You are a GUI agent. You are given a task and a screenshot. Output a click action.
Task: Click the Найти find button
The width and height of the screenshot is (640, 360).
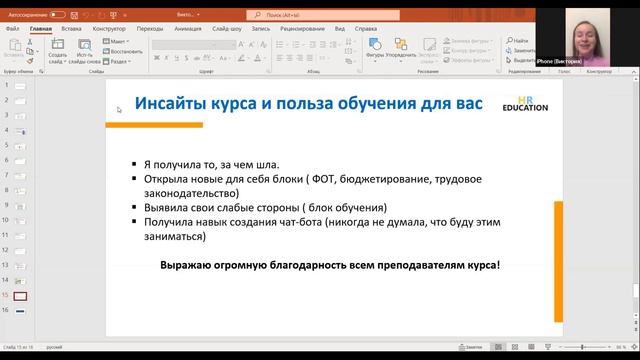[517, 41]
